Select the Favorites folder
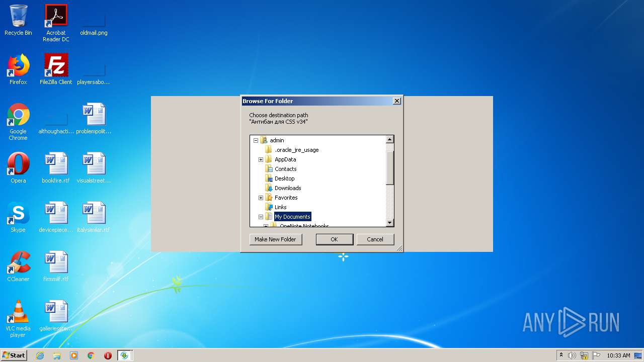The height and width of the screenshot is (362, 644). coord(286,198)
